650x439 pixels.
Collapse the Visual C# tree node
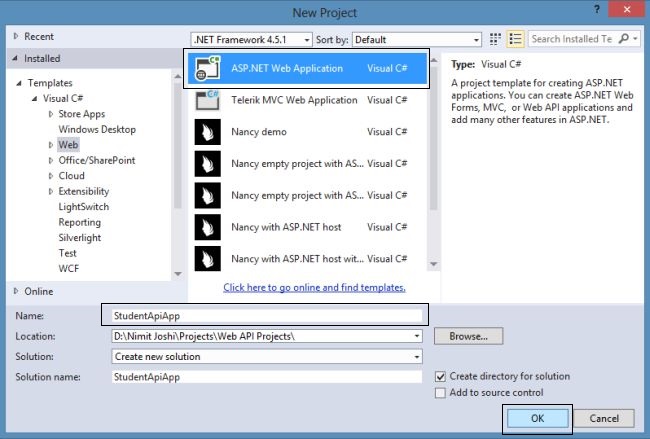click(x=35, y=99)
